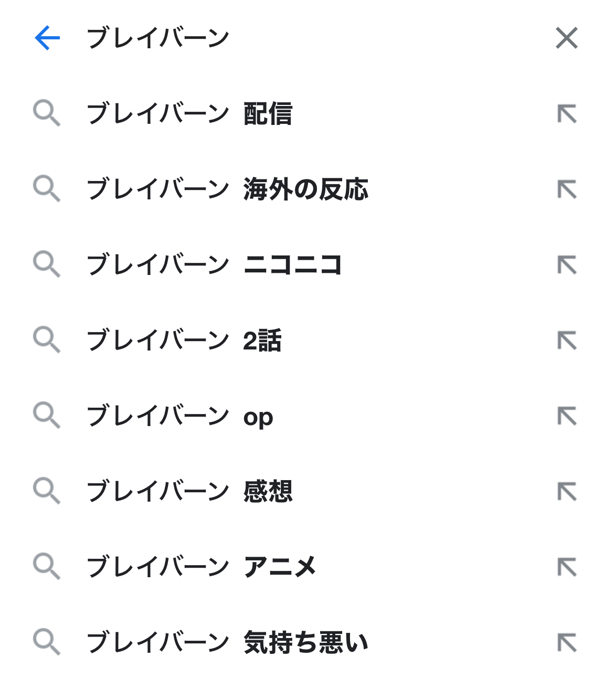The height and width of the screenshot is (700, 614).
Task: Click the magnifier icon beside 配信 suggestion
Action: click(x=47, y=114)
